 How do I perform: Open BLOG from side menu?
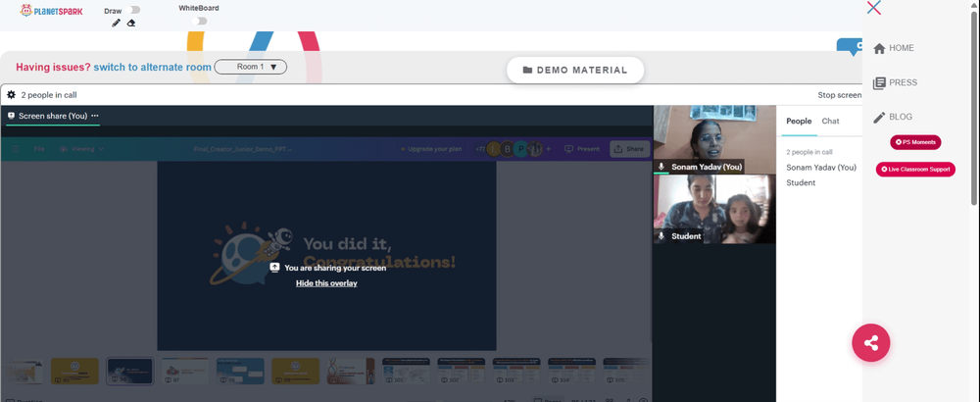(x=901, y=117)
